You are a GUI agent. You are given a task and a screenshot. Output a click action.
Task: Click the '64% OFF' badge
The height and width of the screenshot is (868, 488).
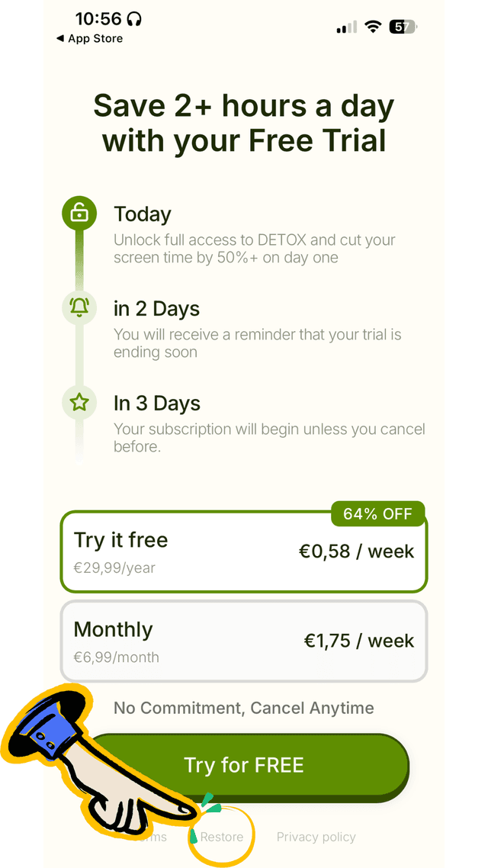tap(377, 513)
